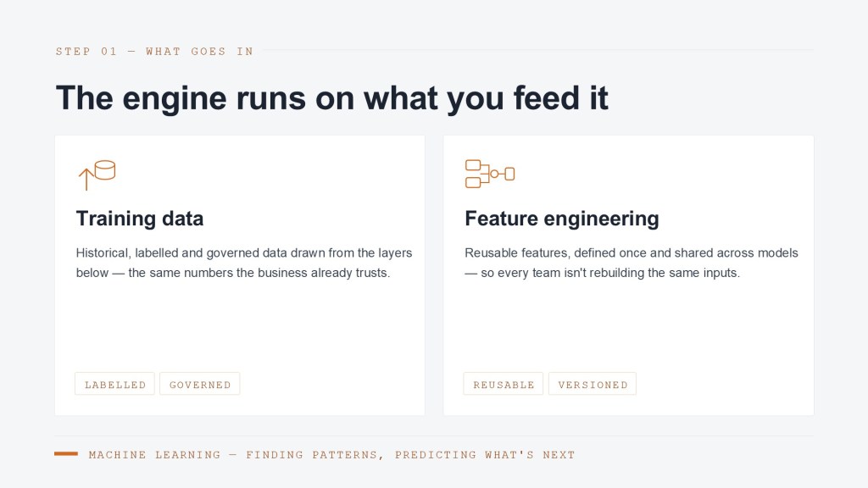The height and width of the screenshot is (488, 868).
Task: Click the top-left box of pipeline icon
Action: click(x=473, y=165)
